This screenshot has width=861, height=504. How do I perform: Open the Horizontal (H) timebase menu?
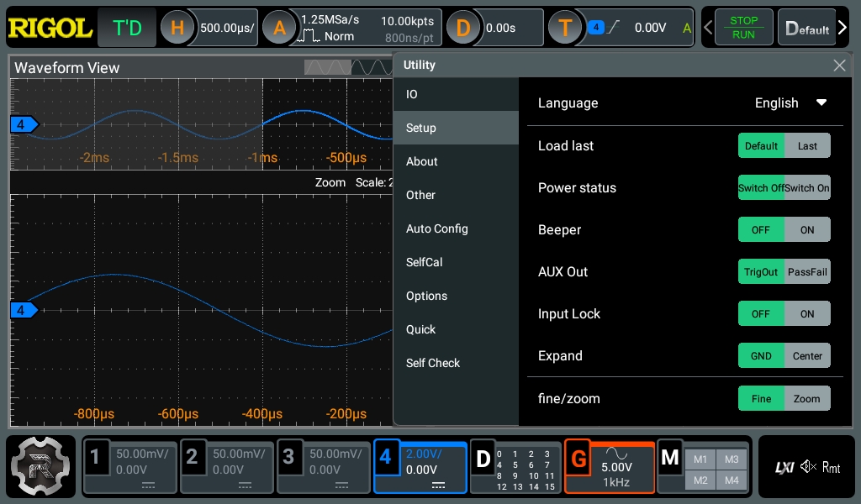point(177,28)
